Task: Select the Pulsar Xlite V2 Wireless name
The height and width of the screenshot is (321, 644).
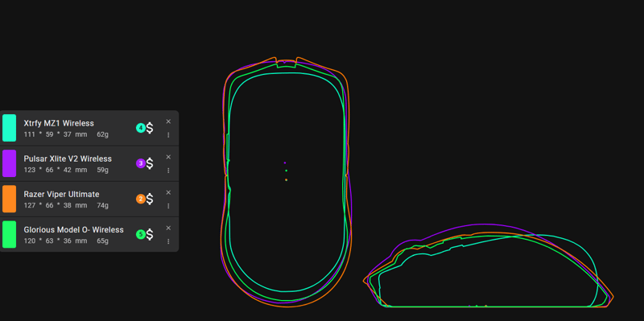Action: coord(68,158)
